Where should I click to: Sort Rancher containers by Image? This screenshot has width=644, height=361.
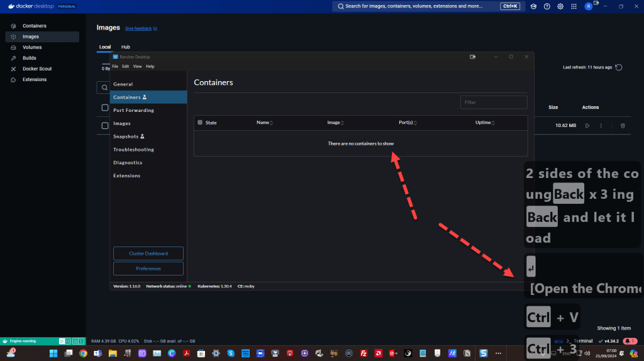click(x=336, y=123)
